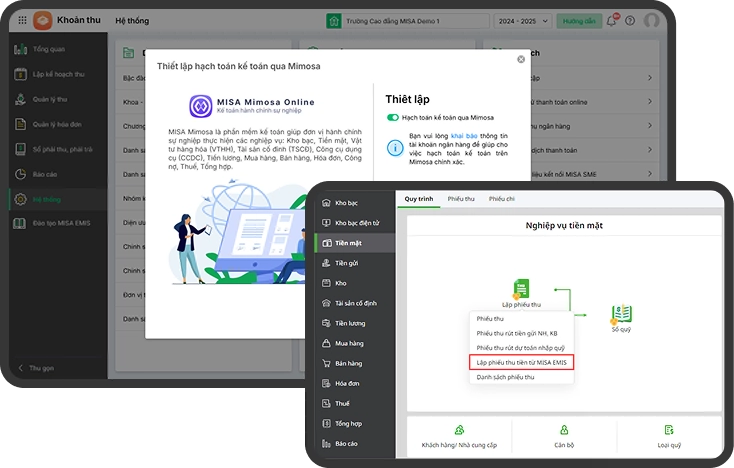Viewport: 734px width, 468px height.
Task: Click the Lập phiếu thu document icon
Action: (521, 289)
